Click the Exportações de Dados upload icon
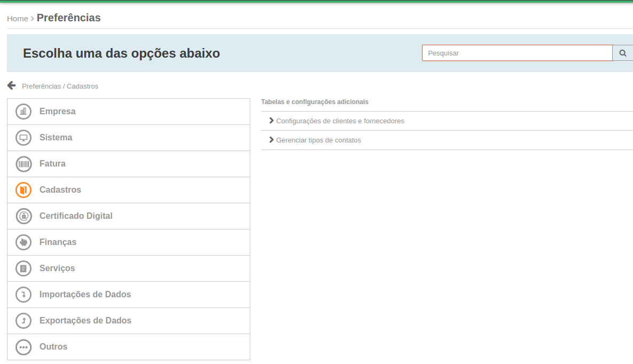This screenshot has width=633, height=364. pos(23,320)
